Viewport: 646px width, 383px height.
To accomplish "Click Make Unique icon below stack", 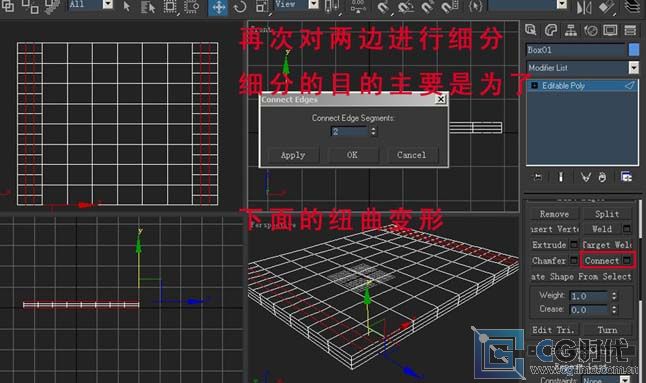I will [x=585, y=177].
